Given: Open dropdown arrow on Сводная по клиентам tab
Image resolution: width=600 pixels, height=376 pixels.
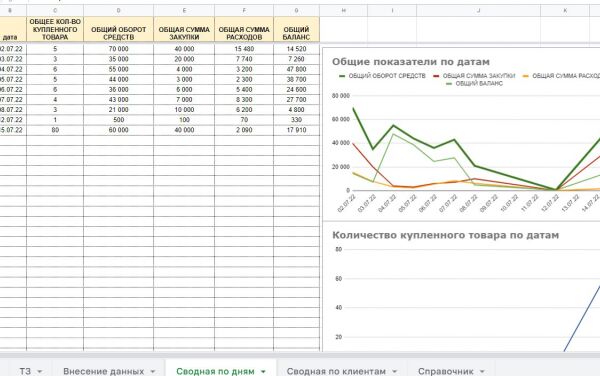Looking at the screenshot, I should (x=395, y=371).
